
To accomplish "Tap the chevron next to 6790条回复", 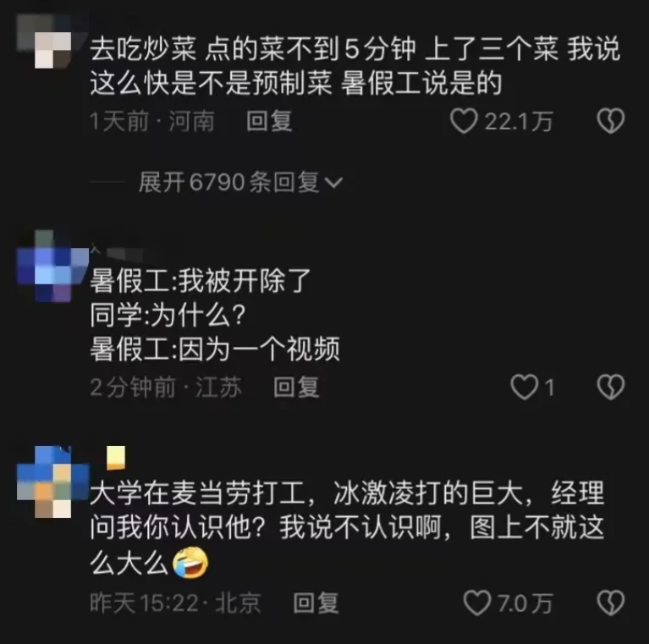I will point(333,183).
